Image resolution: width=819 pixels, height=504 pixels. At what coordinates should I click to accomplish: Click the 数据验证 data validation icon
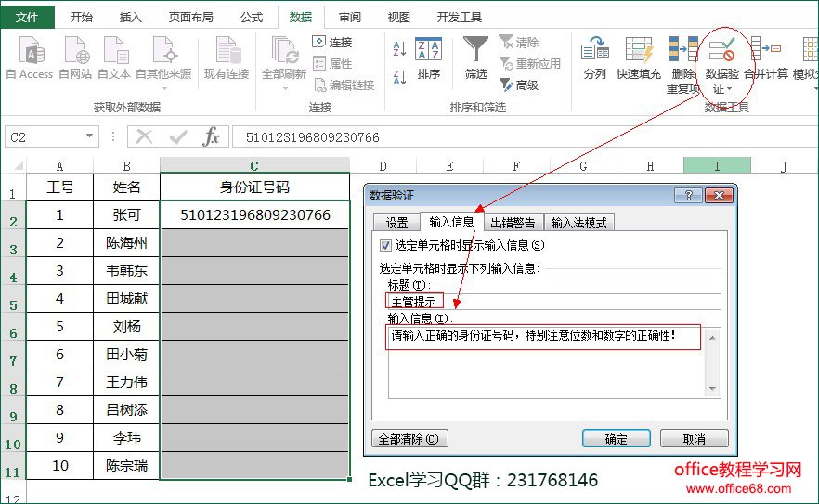[721, 49]
